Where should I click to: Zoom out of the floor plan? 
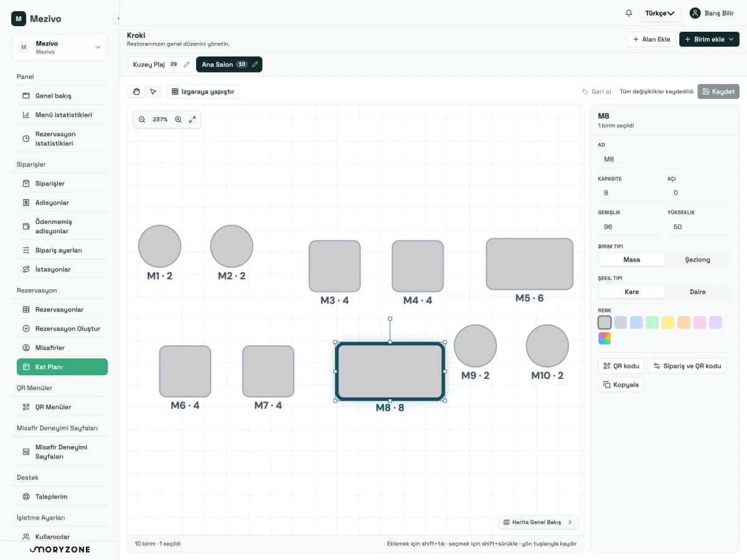pos(142,119)
